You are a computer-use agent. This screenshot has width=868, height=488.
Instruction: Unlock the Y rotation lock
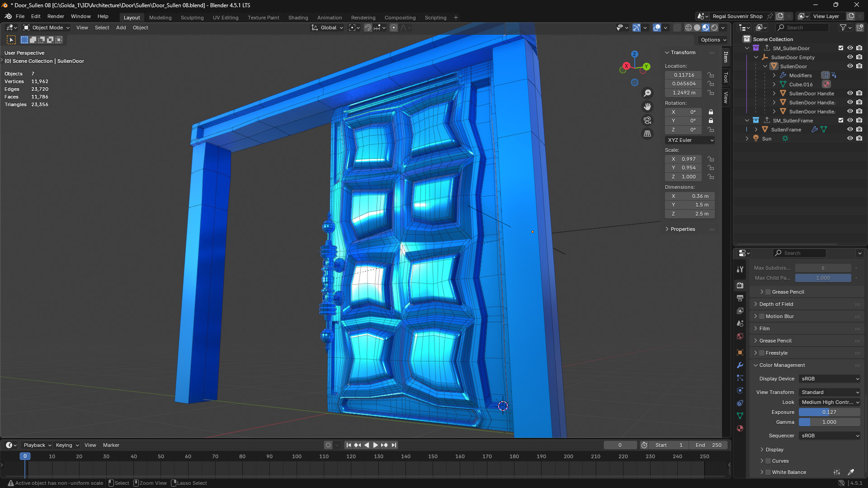tap(711, 121)
